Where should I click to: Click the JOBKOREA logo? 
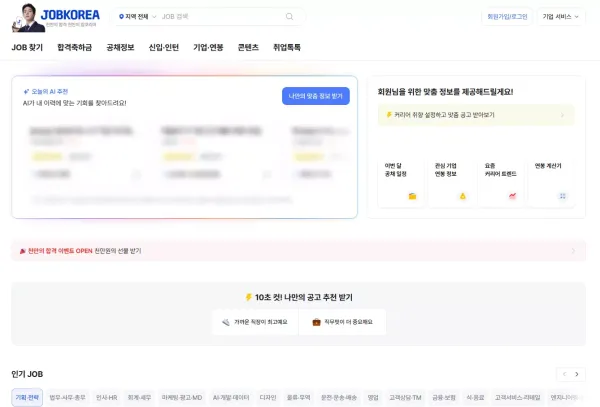(x=70, y=15)
